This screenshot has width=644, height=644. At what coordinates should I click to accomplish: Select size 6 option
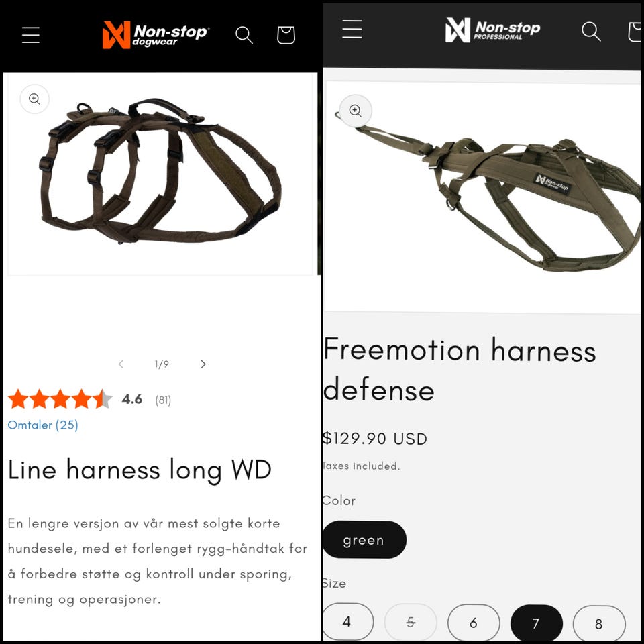point(474,623)
